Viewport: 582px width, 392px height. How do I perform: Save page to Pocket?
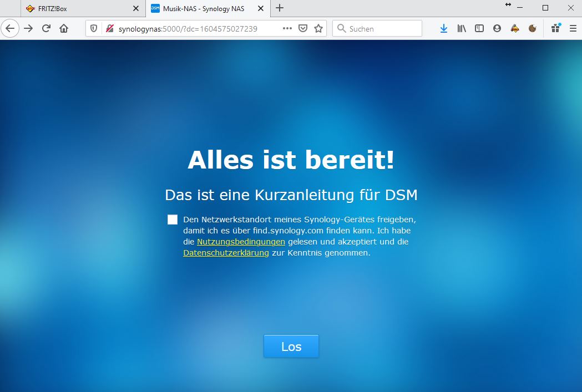pos(303,29)
